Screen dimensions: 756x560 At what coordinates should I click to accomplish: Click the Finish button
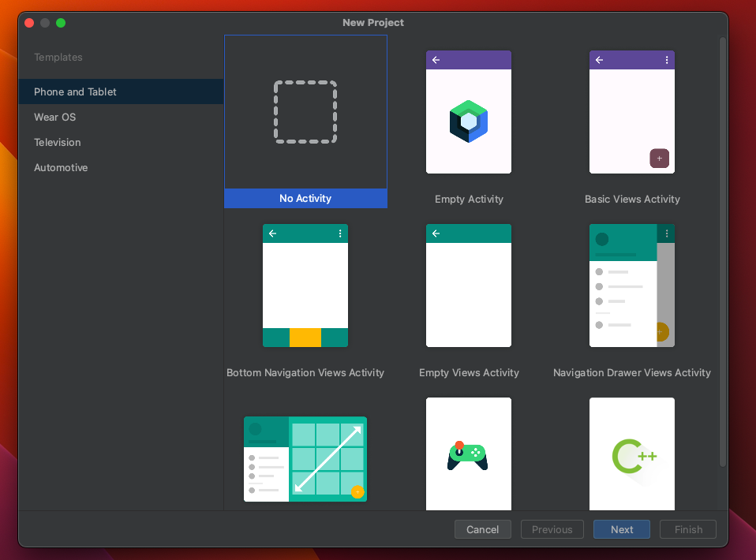tap(687, 529)
